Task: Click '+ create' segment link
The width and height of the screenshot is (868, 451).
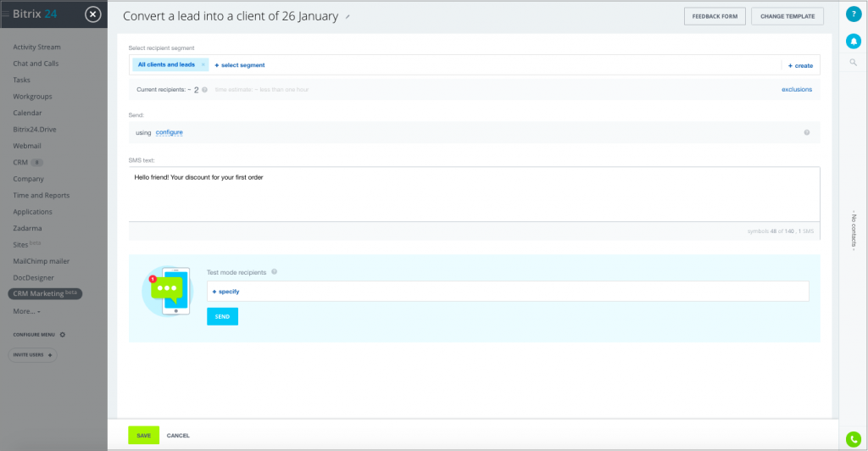Action: click(x=800, y=65)
